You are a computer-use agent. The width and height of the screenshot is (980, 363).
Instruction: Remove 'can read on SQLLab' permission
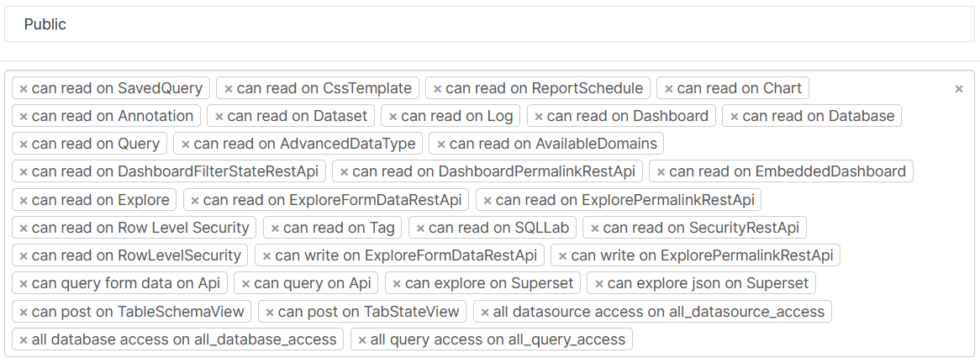[x=420, y=228]
